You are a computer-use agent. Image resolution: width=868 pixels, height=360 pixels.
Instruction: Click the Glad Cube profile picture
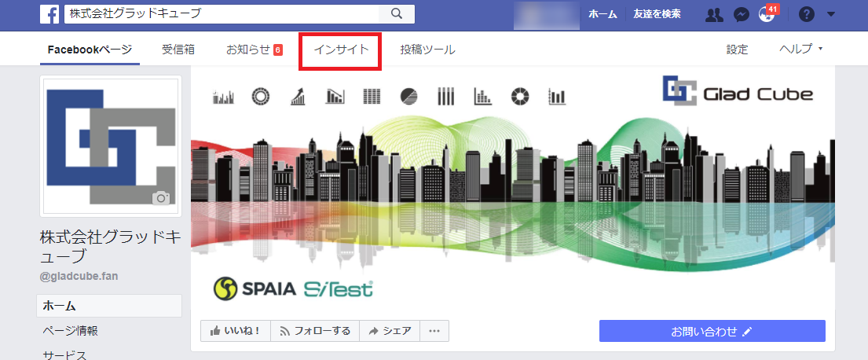pos(111,146)
